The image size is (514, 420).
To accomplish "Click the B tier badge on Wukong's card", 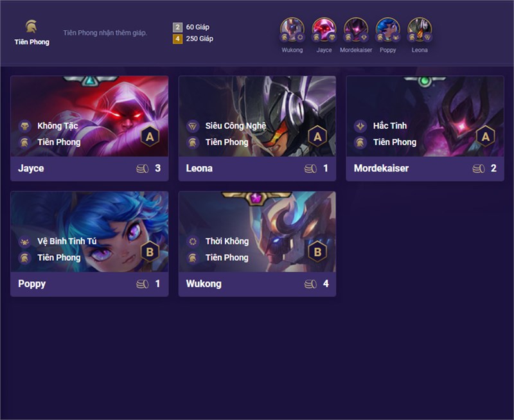I will [317, 252].
